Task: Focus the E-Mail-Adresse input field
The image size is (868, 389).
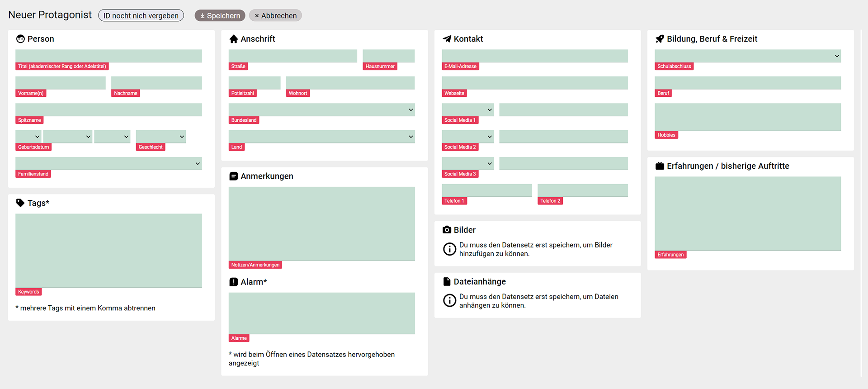Action: click(x=535, y=56)
